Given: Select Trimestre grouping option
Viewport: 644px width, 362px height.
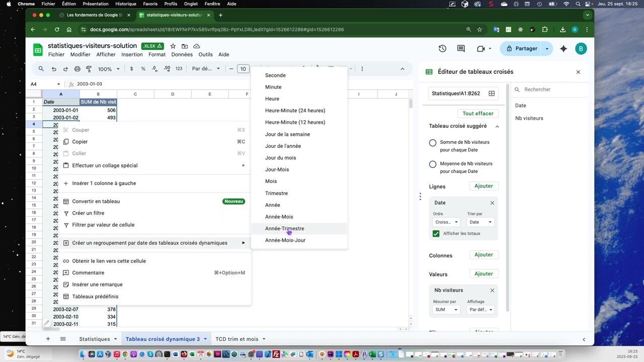Looking at the screenshot, I should click(x=299, y=193).
